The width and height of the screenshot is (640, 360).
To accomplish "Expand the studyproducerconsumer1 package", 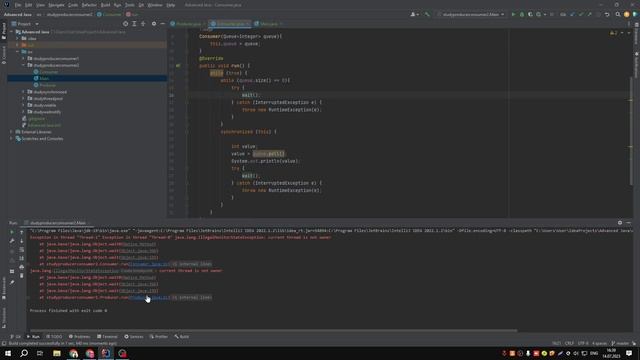I will point(23,58).
